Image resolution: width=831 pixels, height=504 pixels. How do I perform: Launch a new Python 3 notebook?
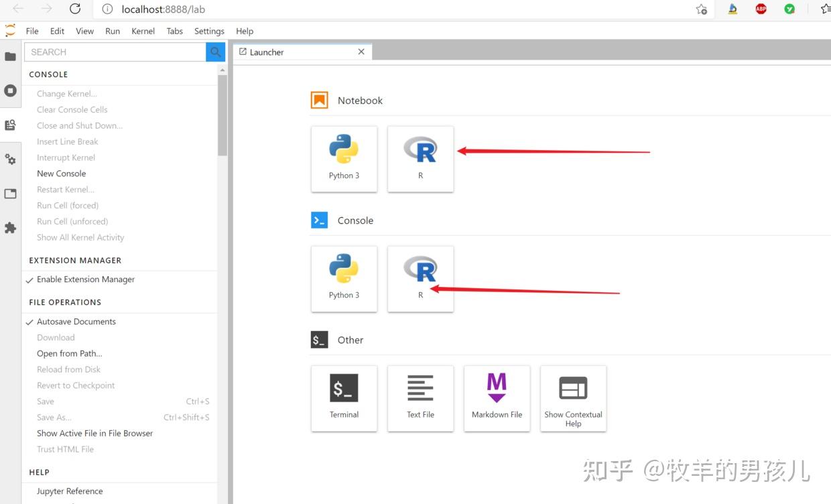(x=344, y=159)
